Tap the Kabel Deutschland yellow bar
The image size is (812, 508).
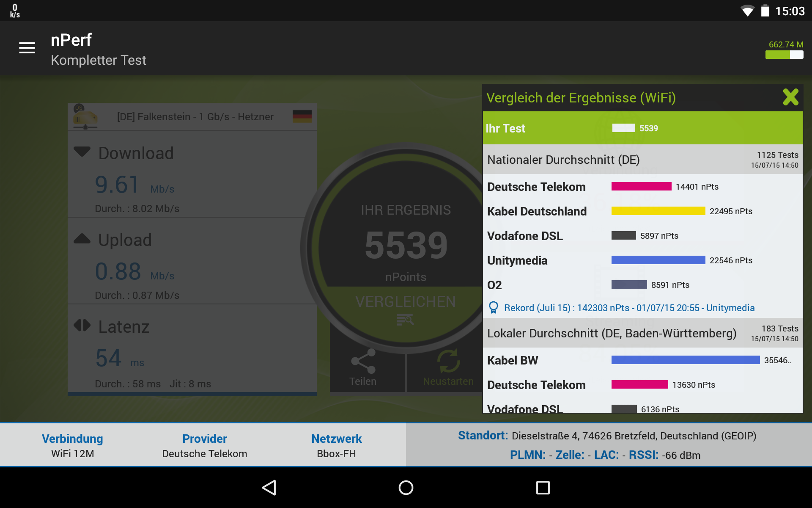pos(658,211)
